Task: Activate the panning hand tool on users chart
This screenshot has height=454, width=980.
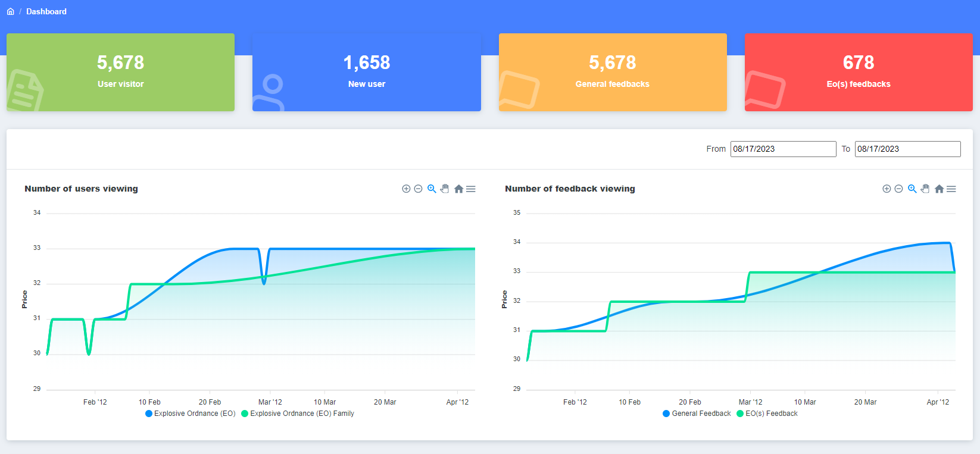Action: (445, 189)
